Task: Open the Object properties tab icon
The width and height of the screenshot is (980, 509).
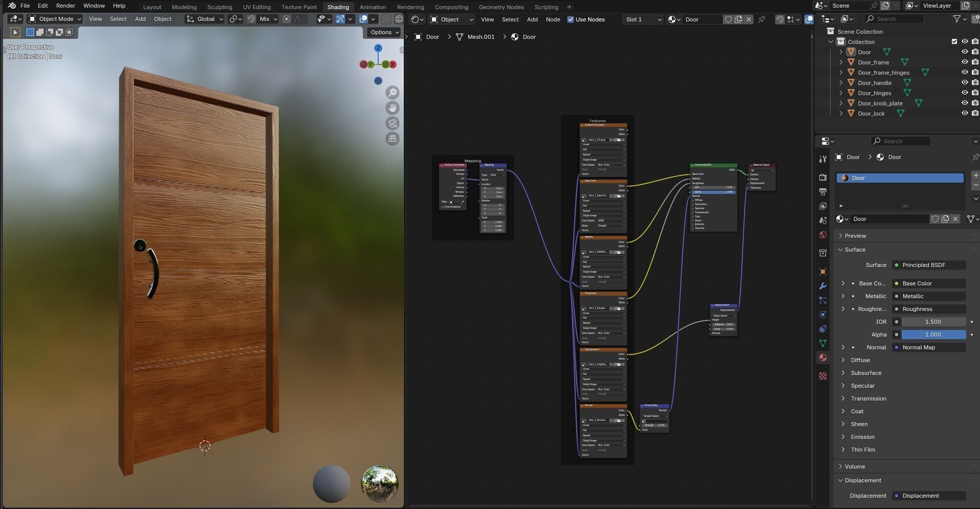Action: [823, 272]
